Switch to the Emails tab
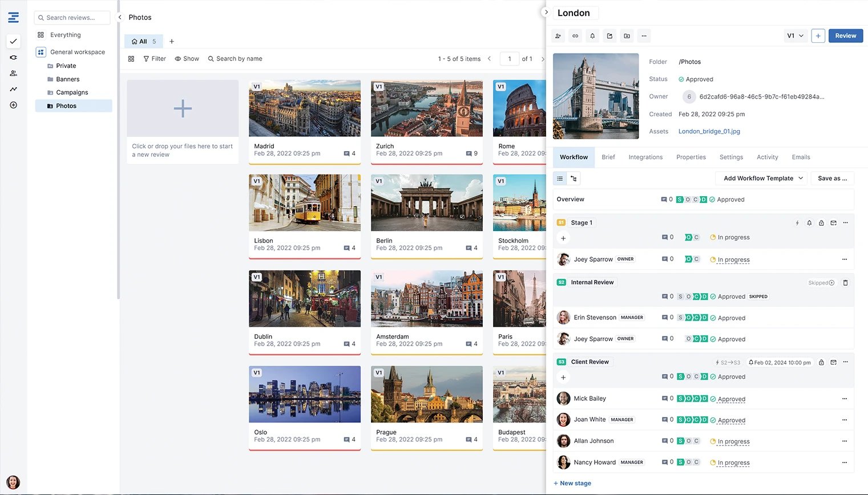The width and height of the screenshot is (868, 495). point(801,157)
